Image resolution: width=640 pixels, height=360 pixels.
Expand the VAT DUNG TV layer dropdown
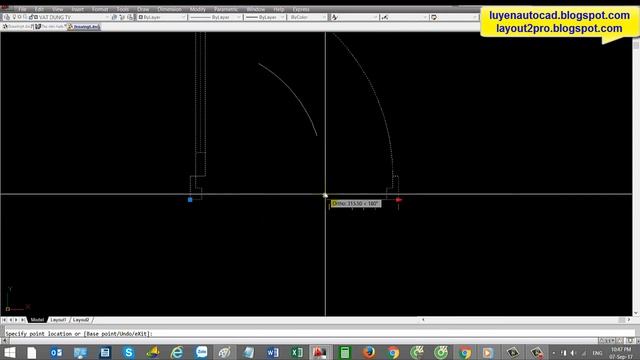[x=107, y=17]
